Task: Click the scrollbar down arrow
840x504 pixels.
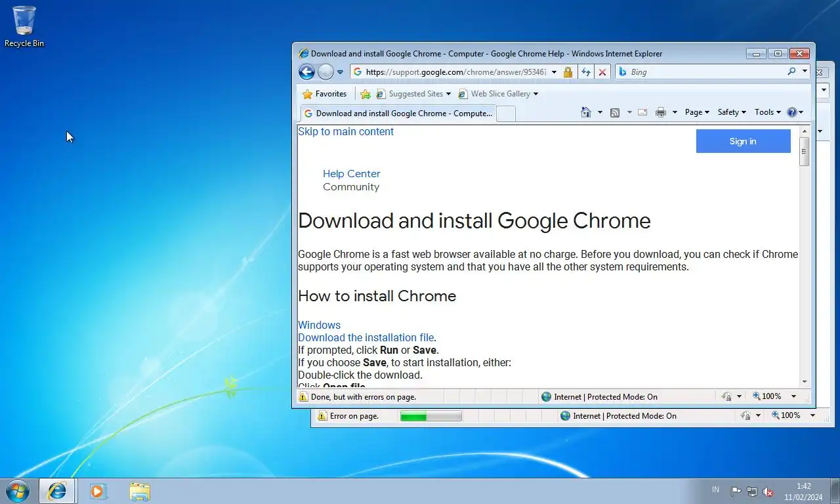Action: click(x=804, y=382)
